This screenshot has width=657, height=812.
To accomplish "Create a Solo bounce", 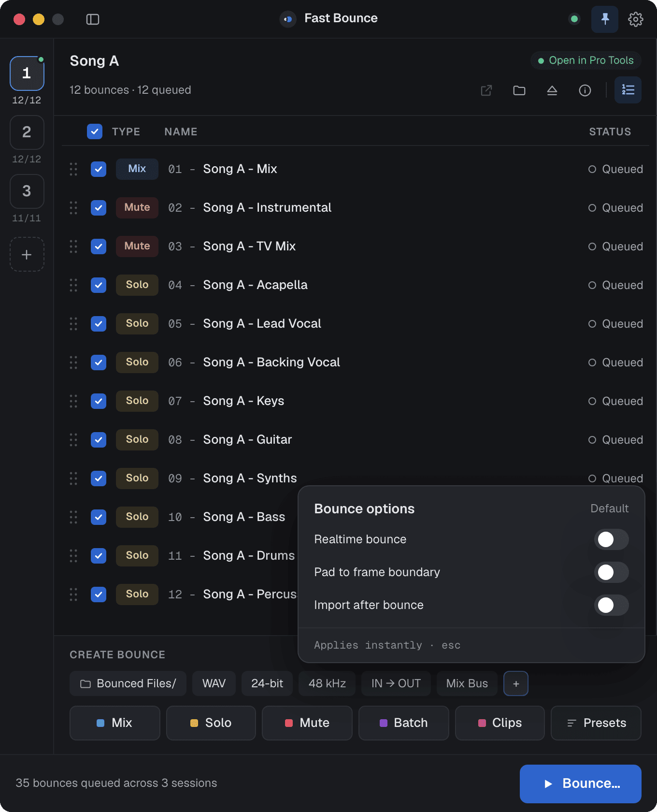I will [x=211, y=723].
